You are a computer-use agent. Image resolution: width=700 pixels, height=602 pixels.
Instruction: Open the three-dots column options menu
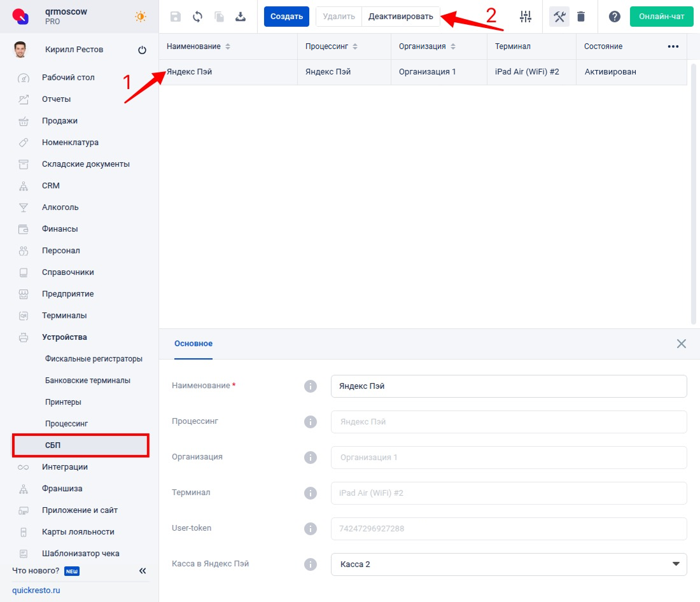(x=673, y=46)
